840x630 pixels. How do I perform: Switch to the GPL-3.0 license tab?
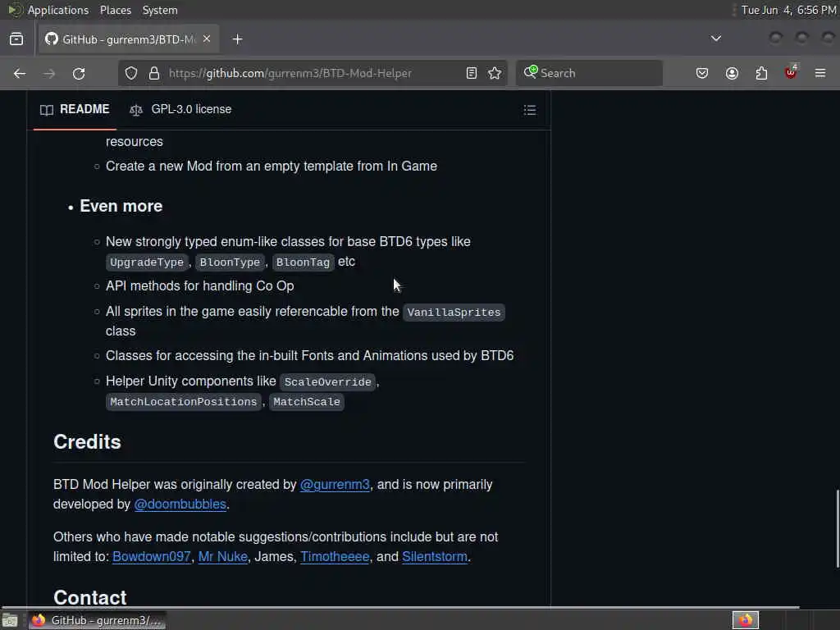(x=180, y=109)
